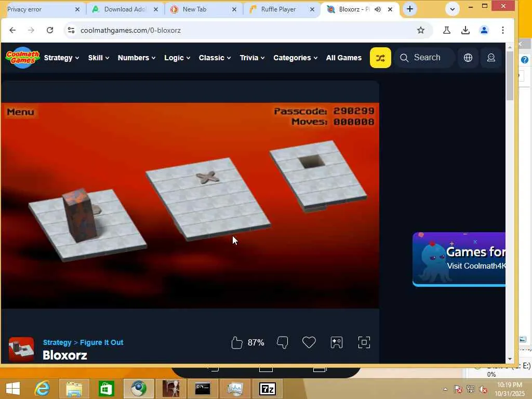Close the Bloxorz tab
Viewport: 532px width, 399px height.
390,9
